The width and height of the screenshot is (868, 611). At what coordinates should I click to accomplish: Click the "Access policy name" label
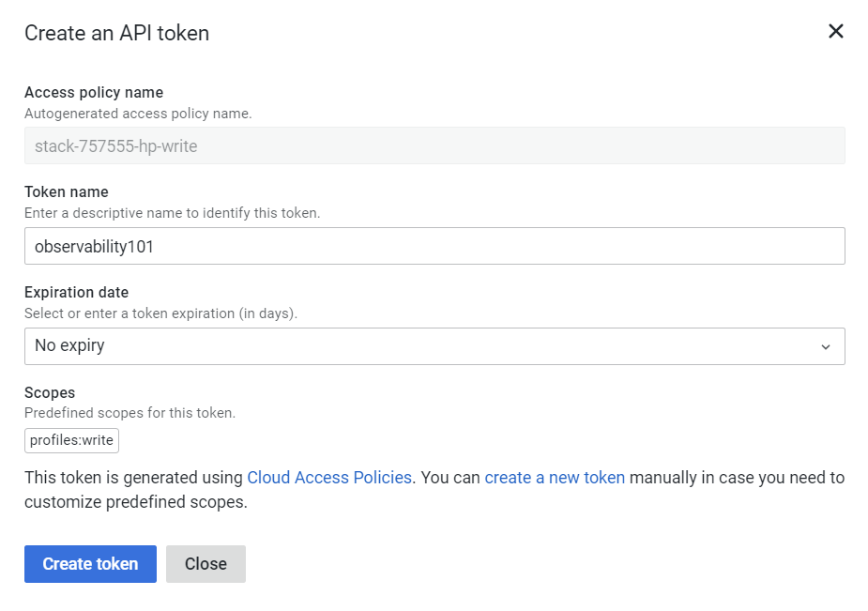click(x=94, y=92)
